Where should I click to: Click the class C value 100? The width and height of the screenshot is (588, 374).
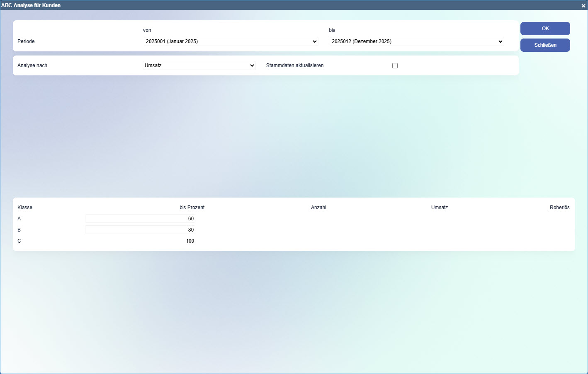click(x=190, y=241)
